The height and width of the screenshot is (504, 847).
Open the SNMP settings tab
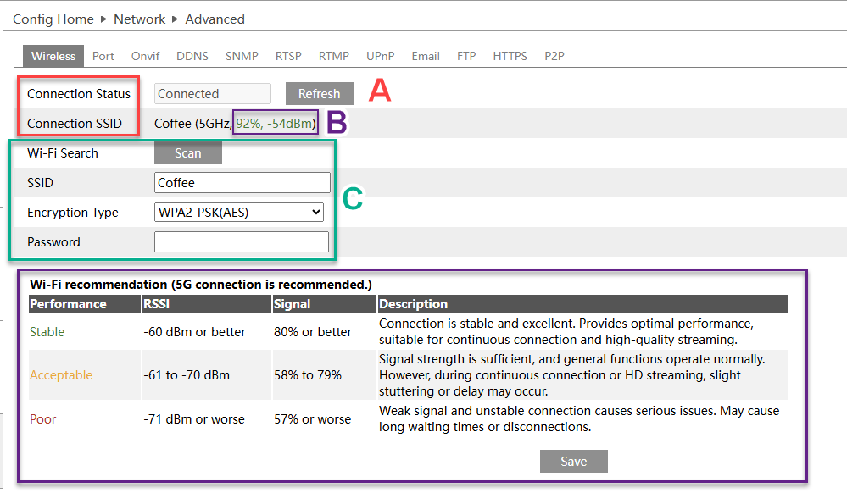[242, 56]
